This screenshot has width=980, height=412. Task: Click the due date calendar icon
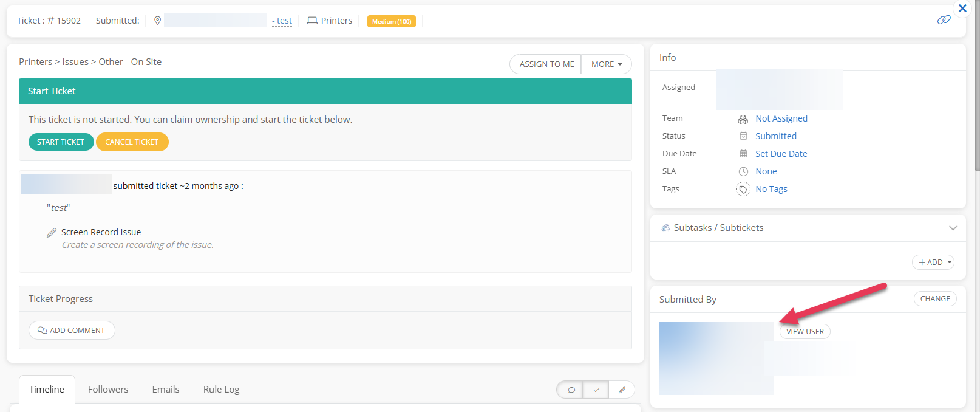click(x=743, y=154)
